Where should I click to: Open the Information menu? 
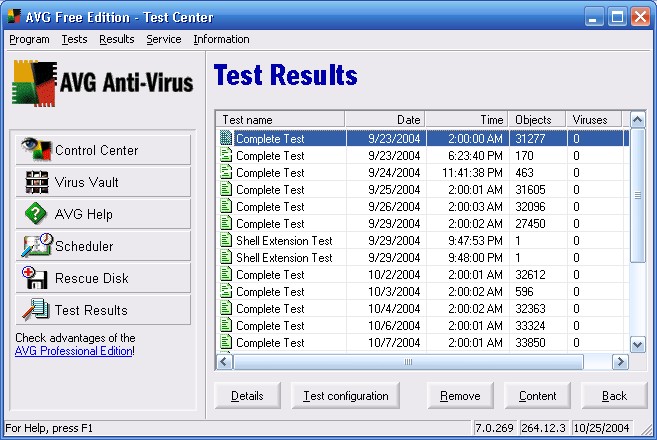point(221,39)
